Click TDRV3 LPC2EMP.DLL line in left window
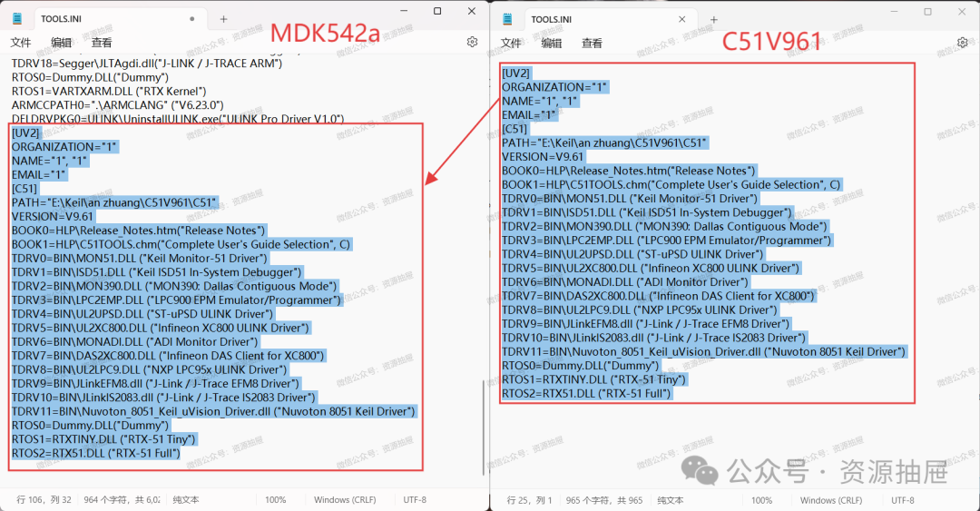Image resolution: width=980 pixels, height=511 pixels. coord(177,300)
